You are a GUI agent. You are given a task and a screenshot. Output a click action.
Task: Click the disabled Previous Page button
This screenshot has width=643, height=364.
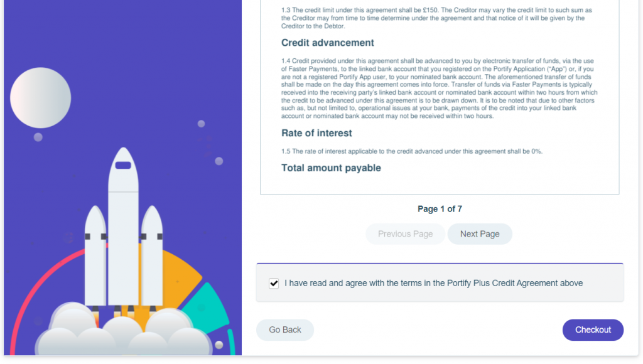click(405, 234)
